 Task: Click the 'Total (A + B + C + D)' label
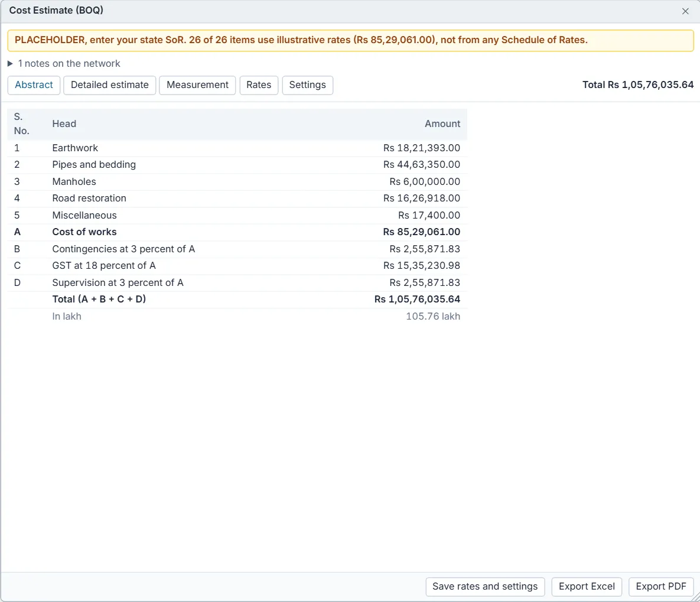[x=99, y=299]
